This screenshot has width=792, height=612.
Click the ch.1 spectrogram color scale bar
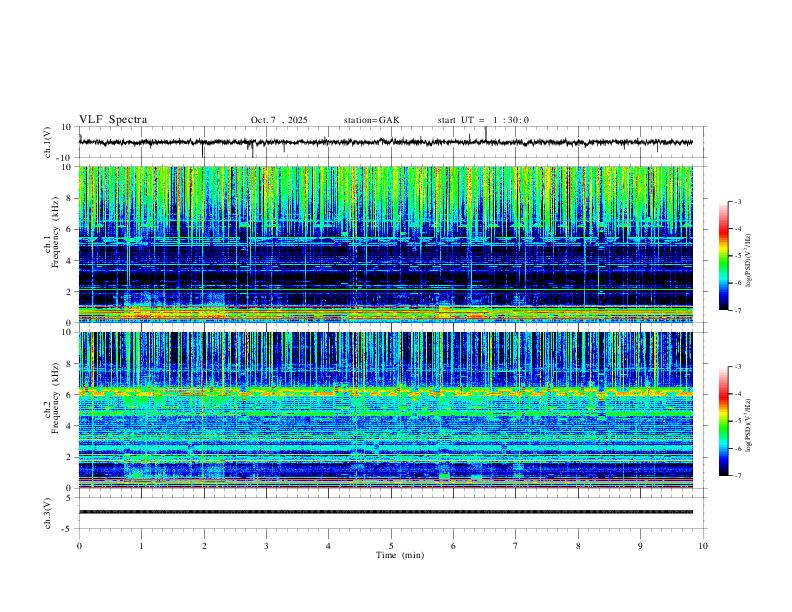point(724,256)
